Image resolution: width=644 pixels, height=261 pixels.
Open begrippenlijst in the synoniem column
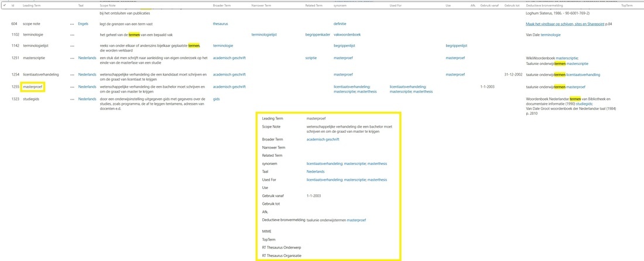[344, 46]
